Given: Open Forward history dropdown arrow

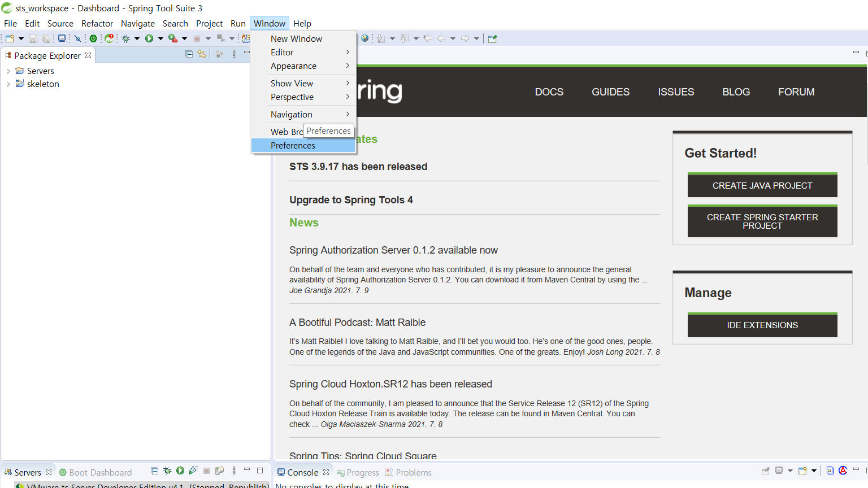Looking at the screenshot, I should click(x=476, y=38).
